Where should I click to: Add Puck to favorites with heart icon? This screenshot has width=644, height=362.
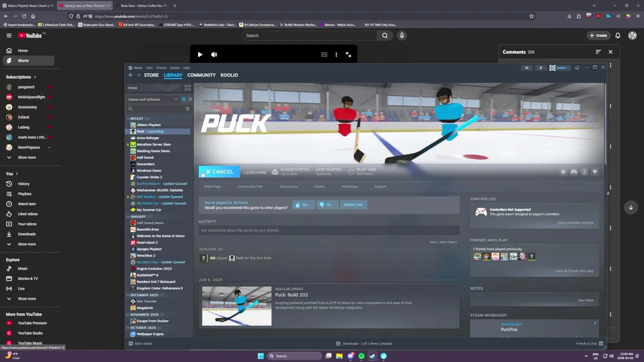coord(595,172)
